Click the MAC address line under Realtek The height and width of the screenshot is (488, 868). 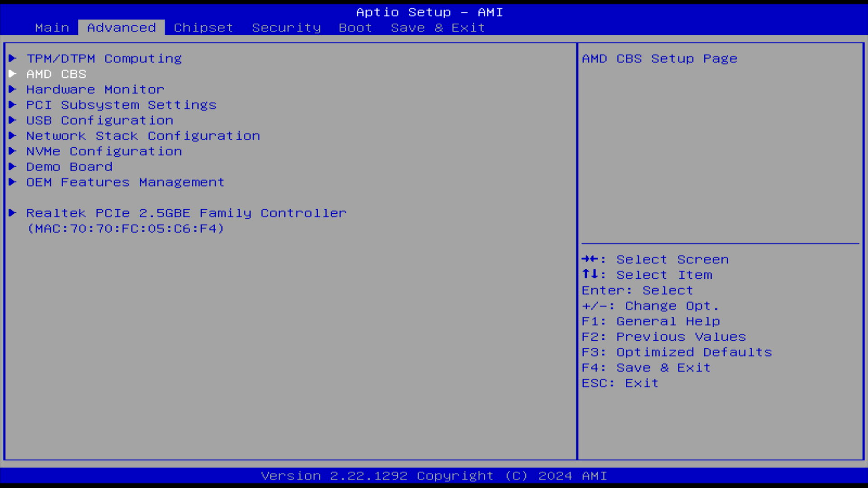(126, 229)
